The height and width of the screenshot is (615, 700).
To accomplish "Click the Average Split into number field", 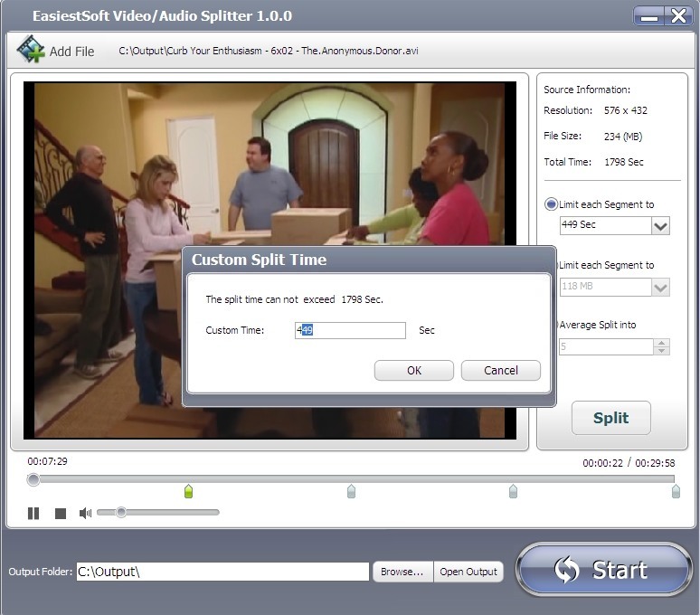I will tap(606, 346).
